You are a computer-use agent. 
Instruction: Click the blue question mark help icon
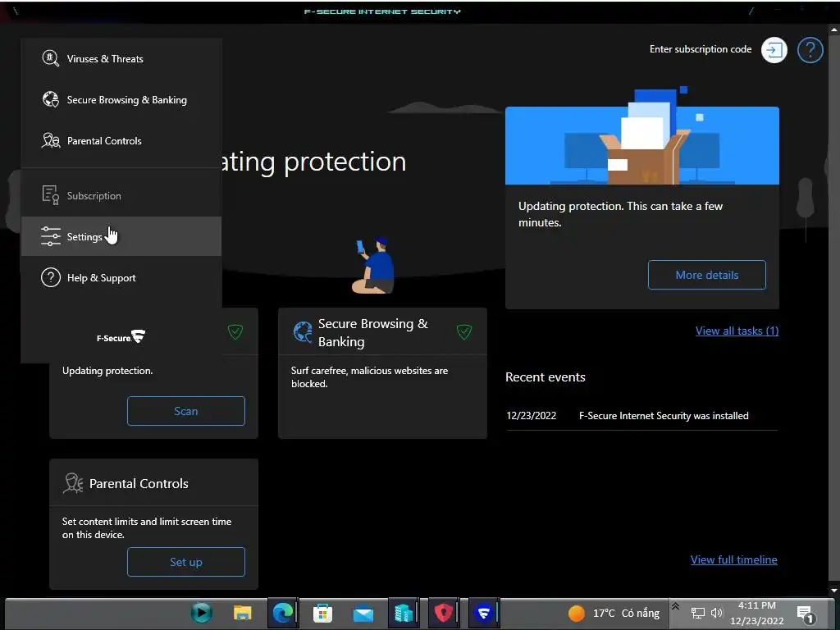(810, 50)
